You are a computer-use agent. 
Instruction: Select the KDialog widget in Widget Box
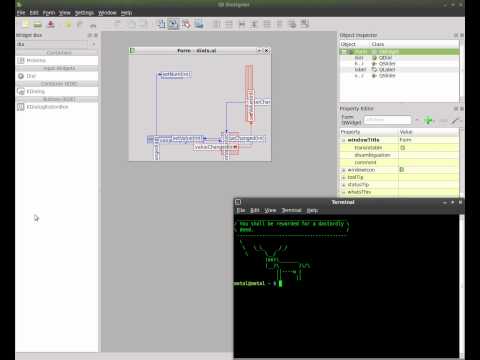[x=57, y=91]
